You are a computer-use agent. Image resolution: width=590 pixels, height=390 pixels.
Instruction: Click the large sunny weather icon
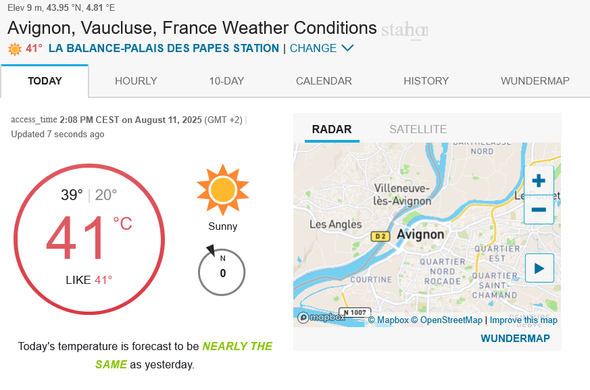pyautogui.click(x=223, y=190)
